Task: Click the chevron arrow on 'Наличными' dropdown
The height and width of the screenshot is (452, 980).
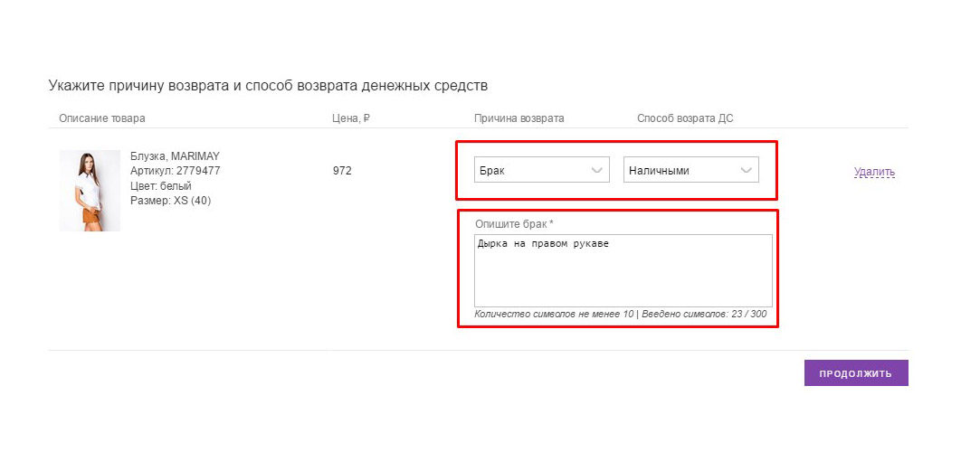Action: (x=746, y=170)
